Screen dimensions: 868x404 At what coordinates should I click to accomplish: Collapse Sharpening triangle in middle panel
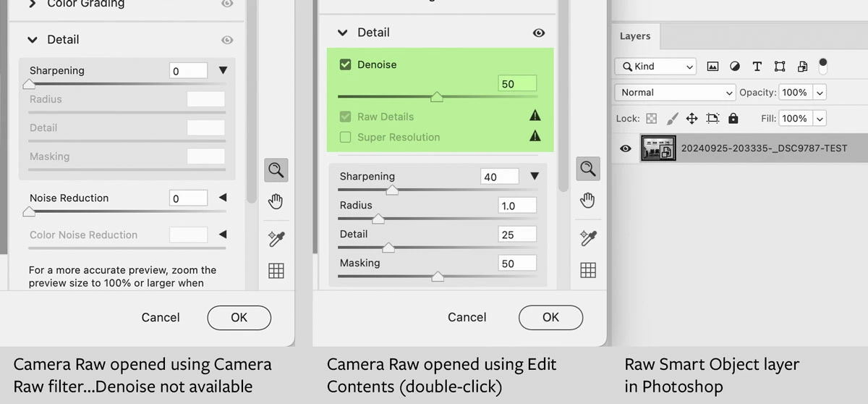point(535,176)
